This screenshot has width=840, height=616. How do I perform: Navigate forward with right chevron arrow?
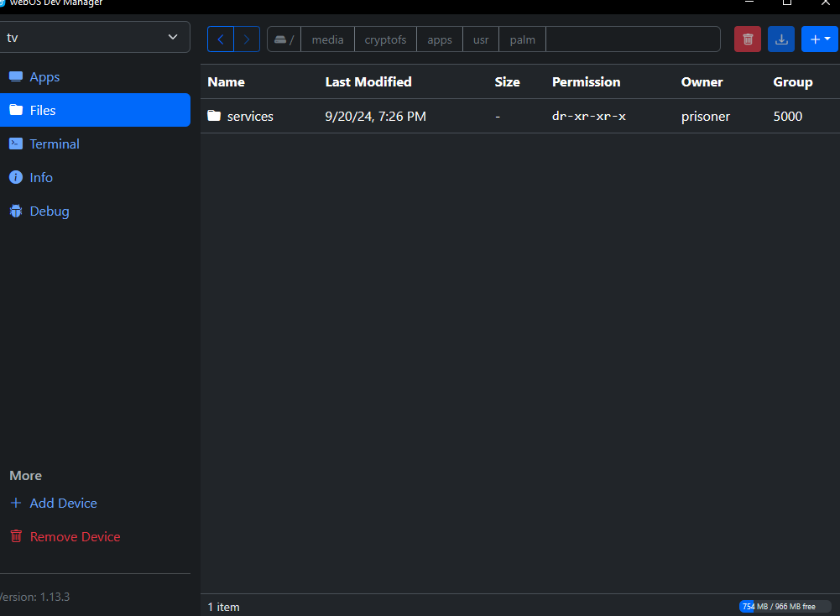tap(246, 39)
